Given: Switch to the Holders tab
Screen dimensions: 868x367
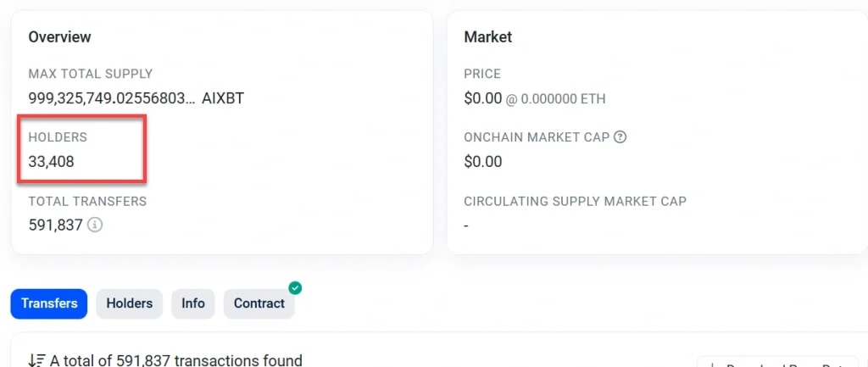Looking at the screenshot, I should 129,303.
